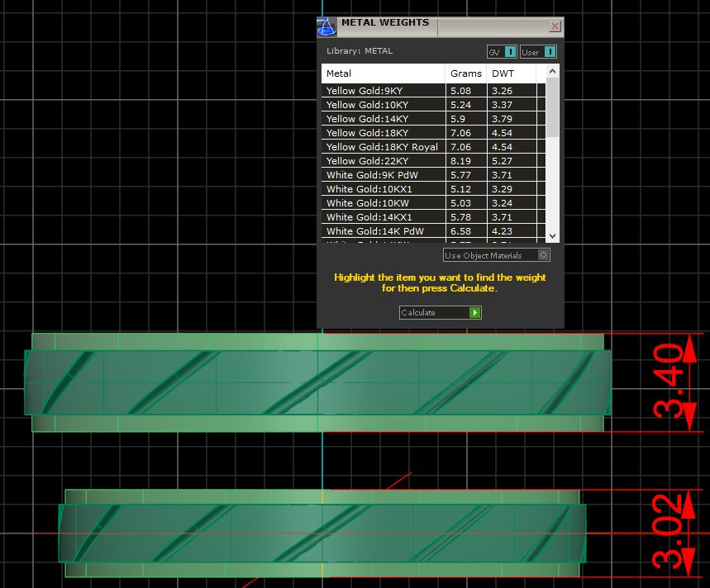The image size is (710, 588).
Task: Click the 5.9 grams value for 14KY
Action: (x=458, y=119)
